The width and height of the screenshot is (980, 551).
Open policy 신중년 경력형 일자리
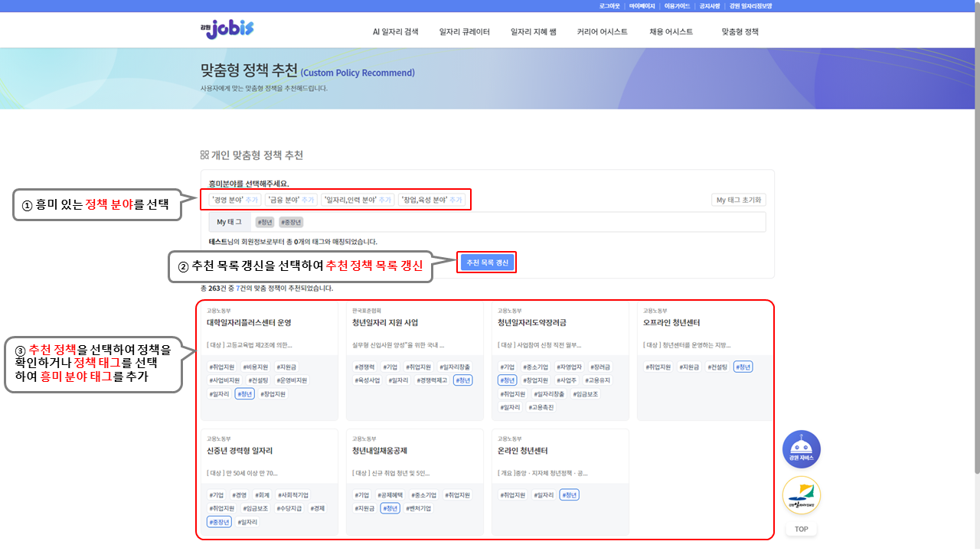pos(240,451)
